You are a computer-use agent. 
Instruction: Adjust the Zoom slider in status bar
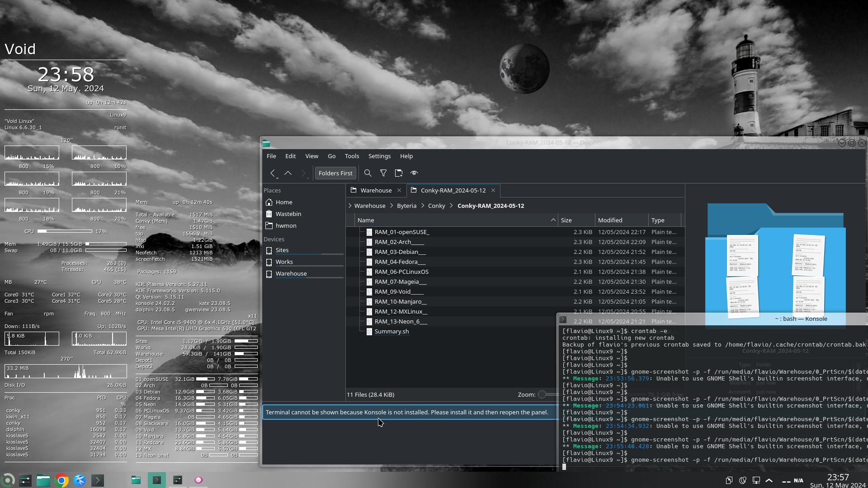pyautogui.click(x=542, y=395)
